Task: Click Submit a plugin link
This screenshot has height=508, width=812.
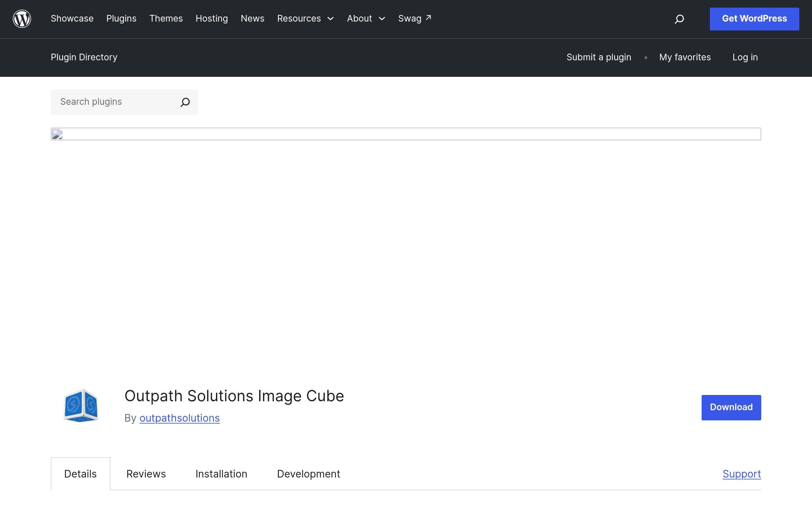Action: (x=599, y=57)
